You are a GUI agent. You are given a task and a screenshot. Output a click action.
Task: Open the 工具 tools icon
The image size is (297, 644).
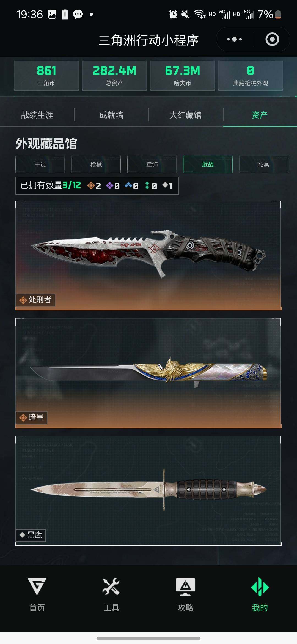111,586
